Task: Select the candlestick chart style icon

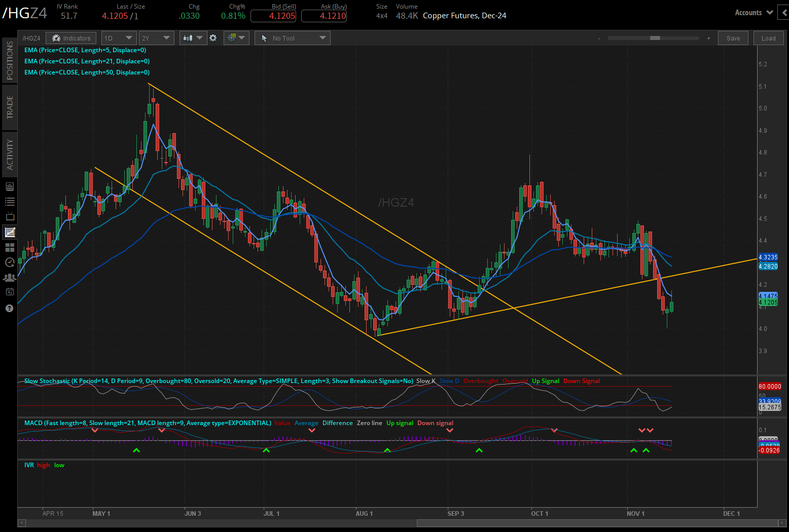Action: 188,37
